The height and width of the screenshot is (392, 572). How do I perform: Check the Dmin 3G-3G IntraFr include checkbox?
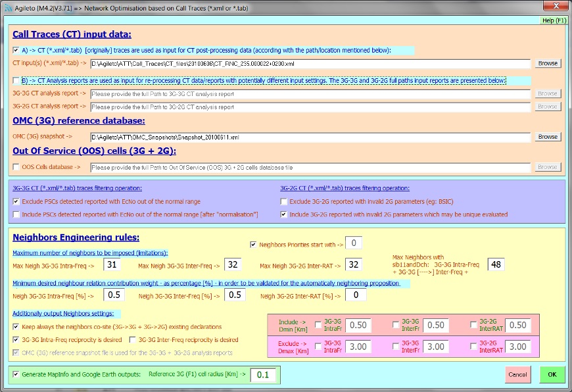pyautogui.click(x=319, y=324)
